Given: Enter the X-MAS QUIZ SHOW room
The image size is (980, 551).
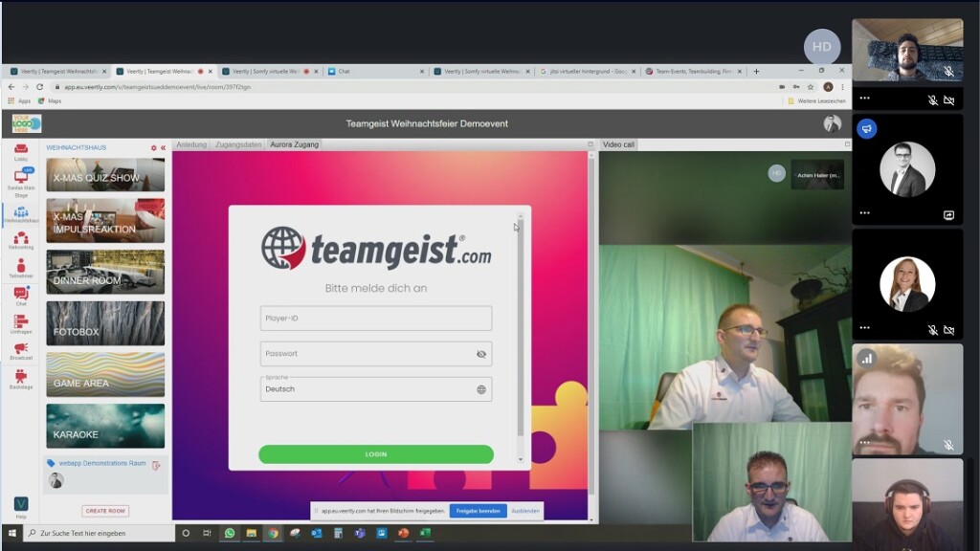Looking at the screenshot, I should 105,174.
